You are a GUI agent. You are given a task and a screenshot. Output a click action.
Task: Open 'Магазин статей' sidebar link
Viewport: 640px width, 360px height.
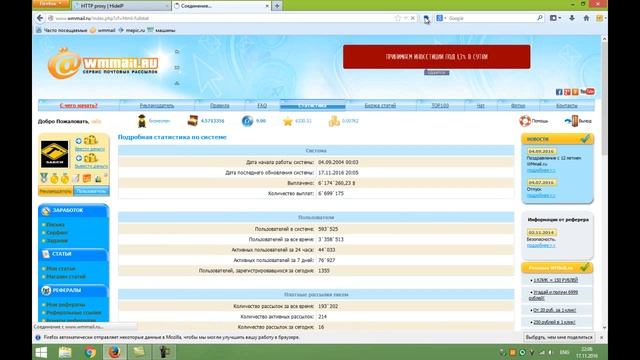point(66,277)
